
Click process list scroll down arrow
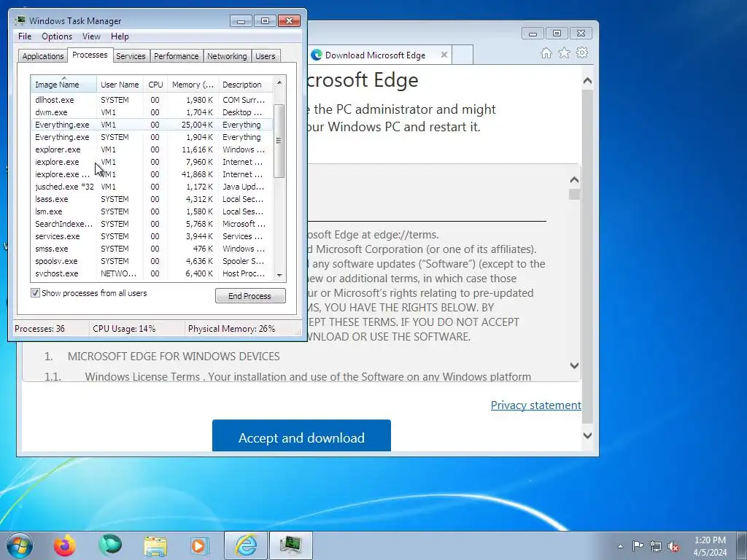pyautogui.click(x=279, y=275)
